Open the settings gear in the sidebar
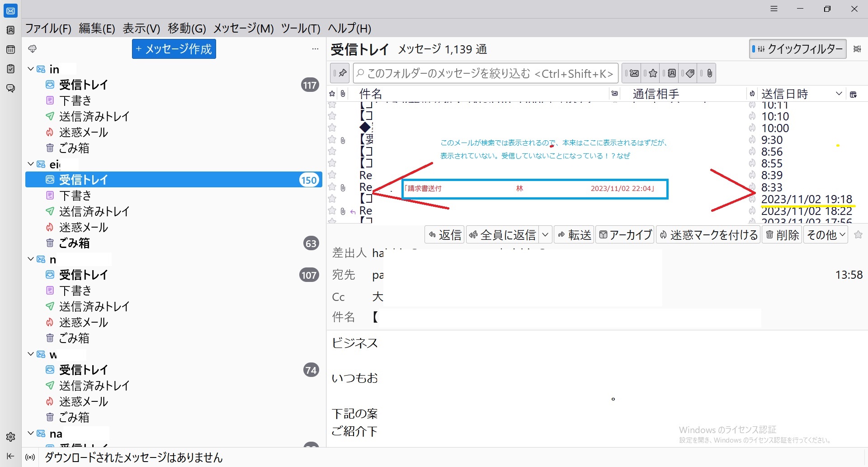 (10, 437)
